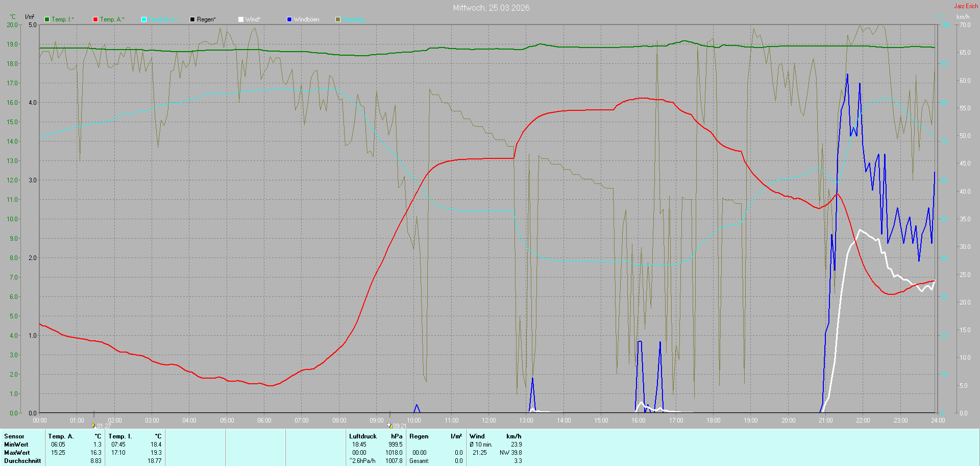Screen dimensions: 980x466
Task: Click the marker icon at 09:21
Action: (x=390, y=425)
